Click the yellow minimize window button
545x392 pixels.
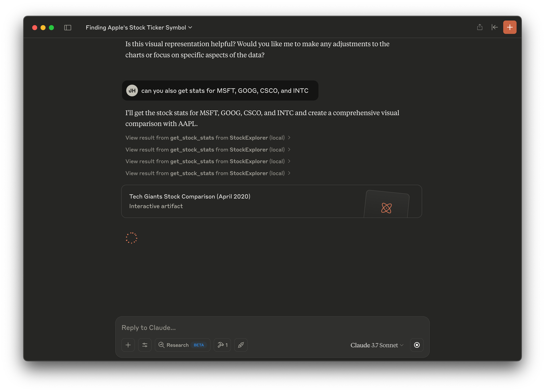pyautogui.click(x=43, y=28)
